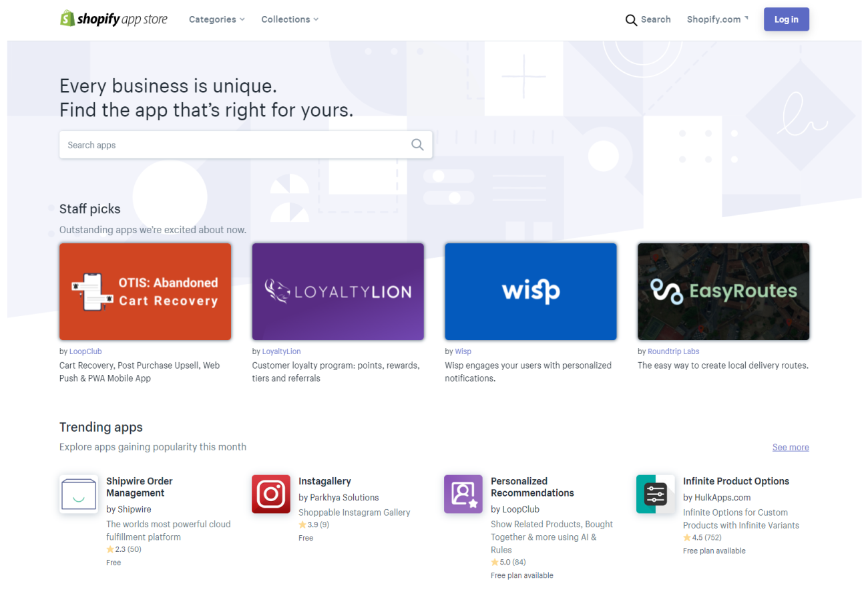Click the magnifier inside Search apps field
Image resolution: width=868 pixels, height=592 pixels.
[417, 144]
